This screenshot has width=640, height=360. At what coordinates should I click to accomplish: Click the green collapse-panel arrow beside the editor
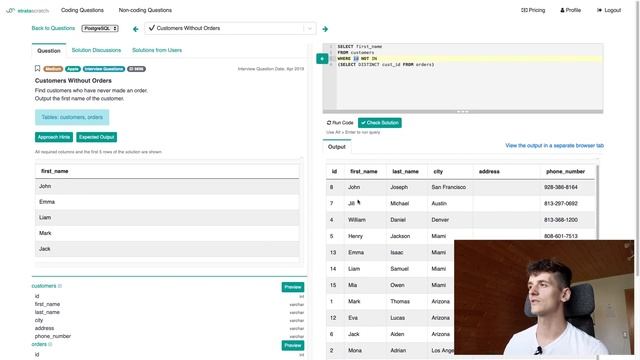[322, 59]
